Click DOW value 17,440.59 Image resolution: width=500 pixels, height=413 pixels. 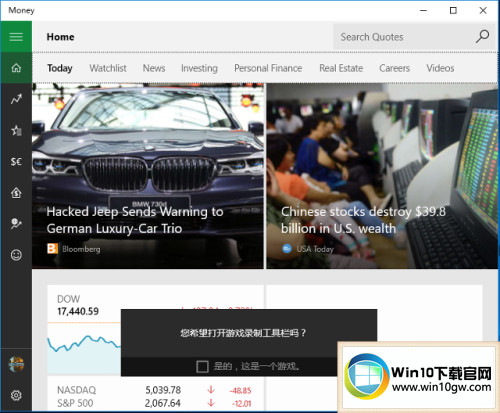point(78,311)
